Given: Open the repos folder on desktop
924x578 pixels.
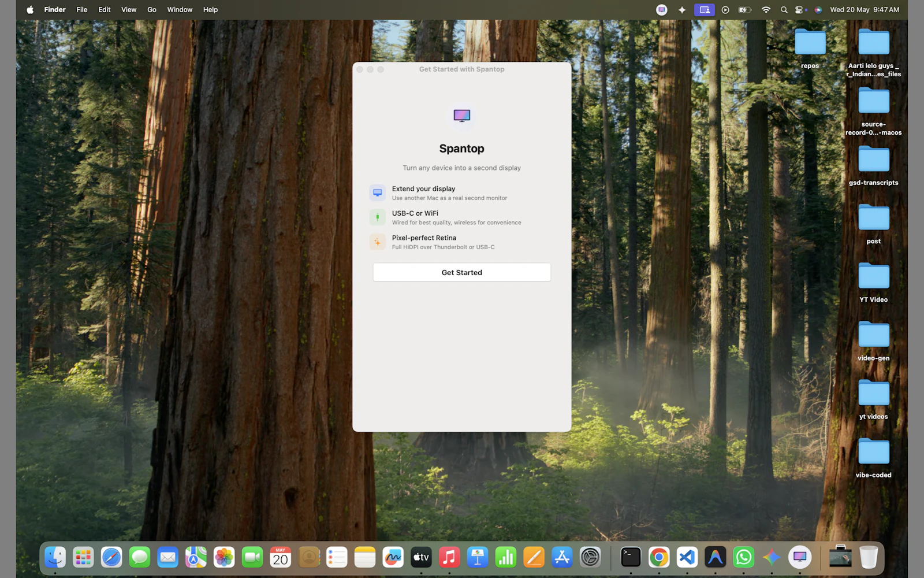Looking at the screenshot, I should 810,43.
